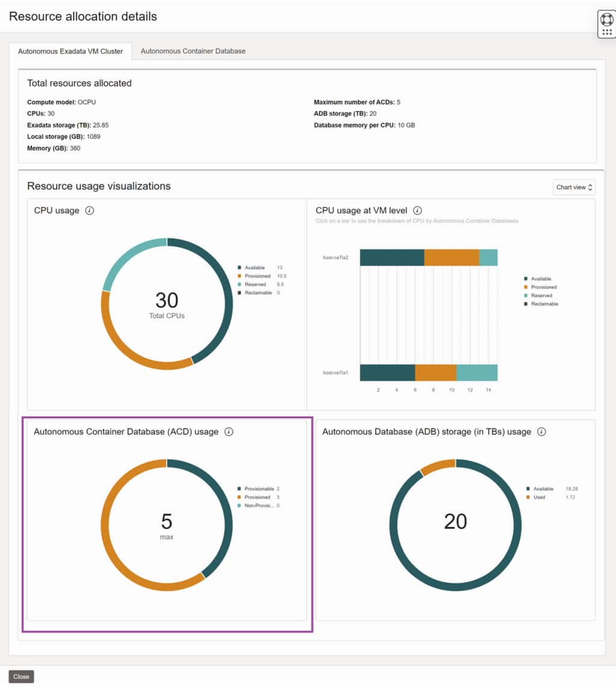Click the grid dots icon below the help icon
Image resolution: width=616 pixels, height=688 pixels.
coord(606,31)
